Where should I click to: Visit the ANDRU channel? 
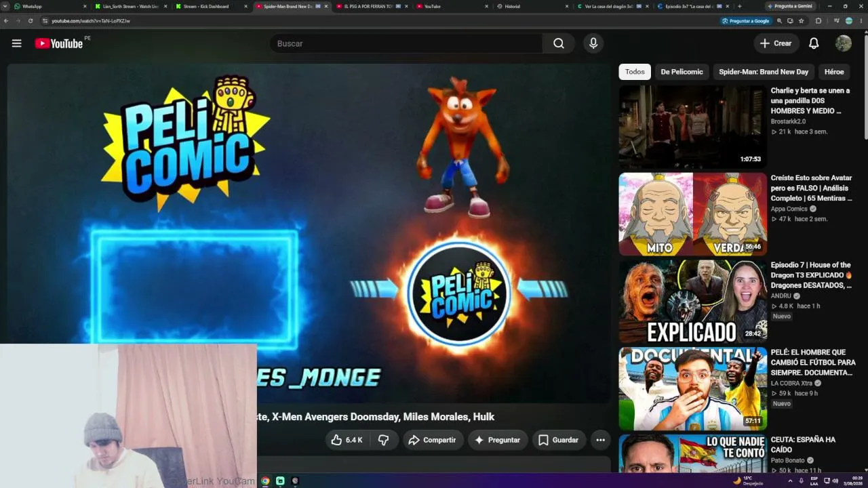(x=781, y=296)
